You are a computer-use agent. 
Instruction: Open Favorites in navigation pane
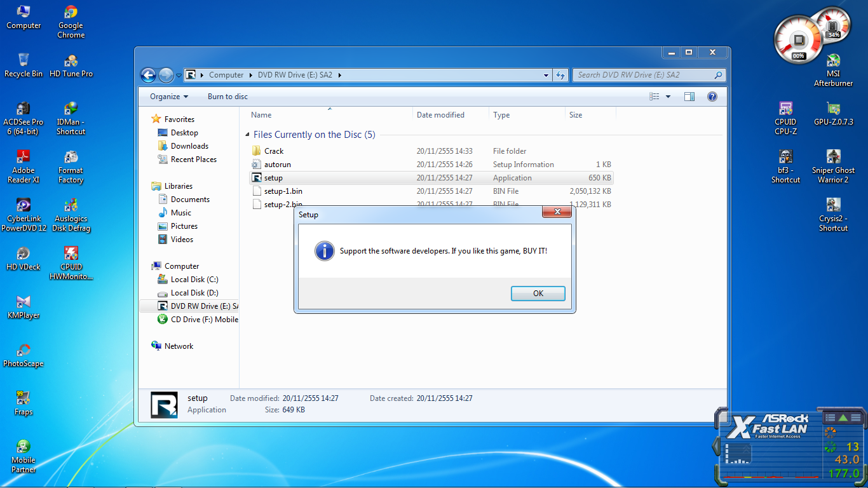[x=173, y=119]
